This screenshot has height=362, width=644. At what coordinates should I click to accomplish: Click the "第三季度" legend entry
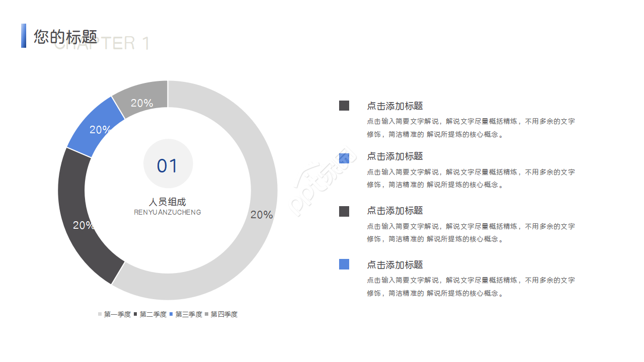click(186, 314)
